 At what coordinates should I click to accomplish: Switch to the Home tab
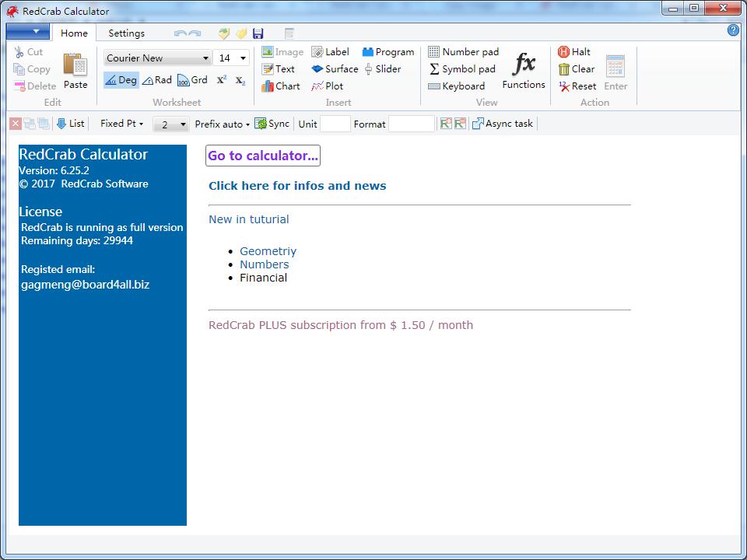(74, 33)
